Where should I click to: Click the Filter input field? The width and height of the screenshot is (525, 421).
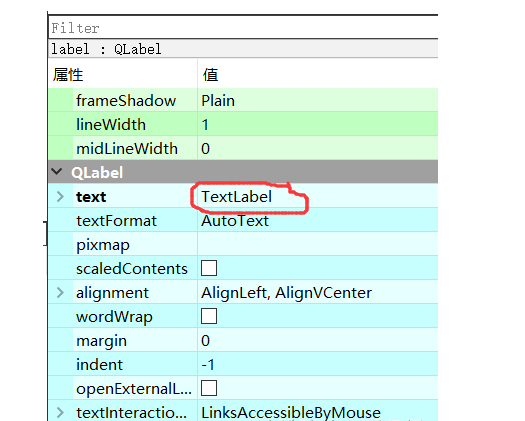point(243,27)
